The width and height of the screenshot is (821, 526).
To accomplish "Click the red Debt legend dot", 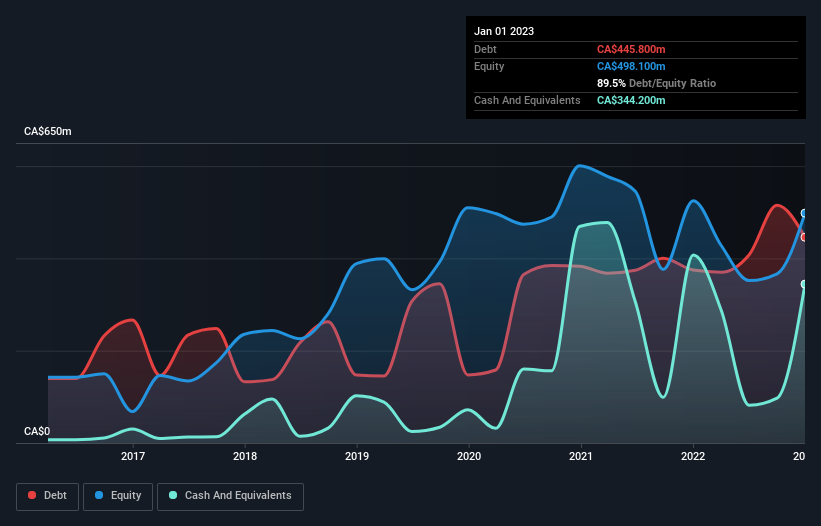I will click(32, 495).
